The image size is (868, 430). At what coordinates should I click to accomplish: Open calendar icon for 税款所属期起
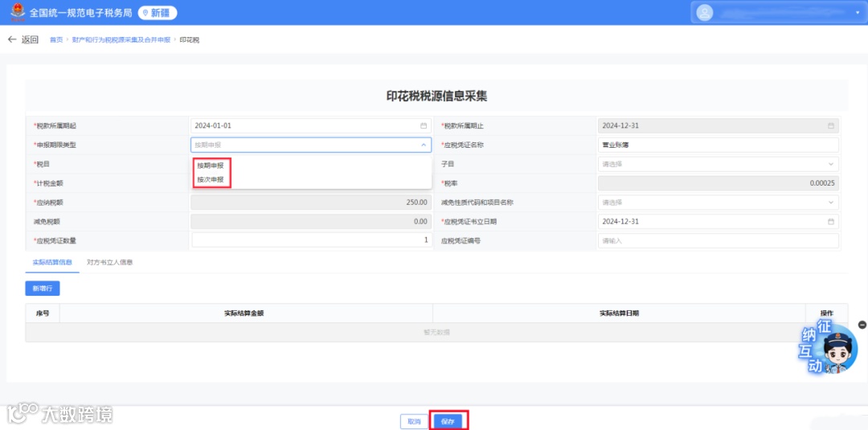tap(424, 125)
